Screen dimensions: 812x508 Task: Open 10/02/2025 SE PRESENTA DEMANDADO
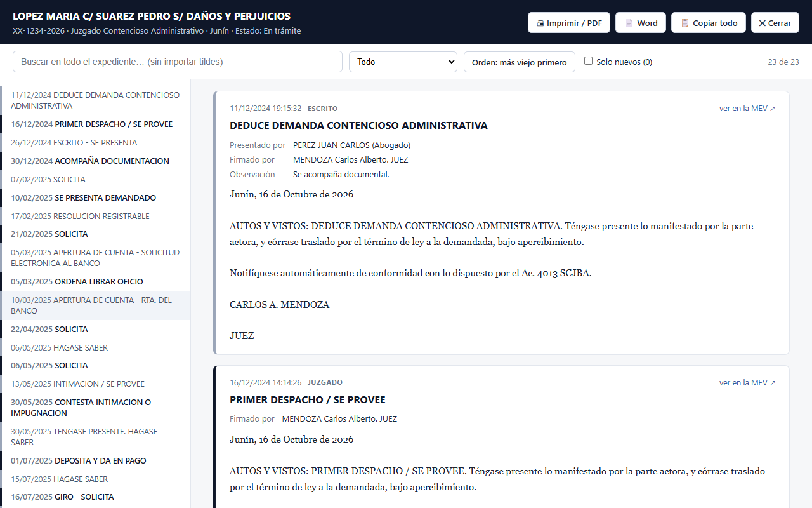point(95,198)
